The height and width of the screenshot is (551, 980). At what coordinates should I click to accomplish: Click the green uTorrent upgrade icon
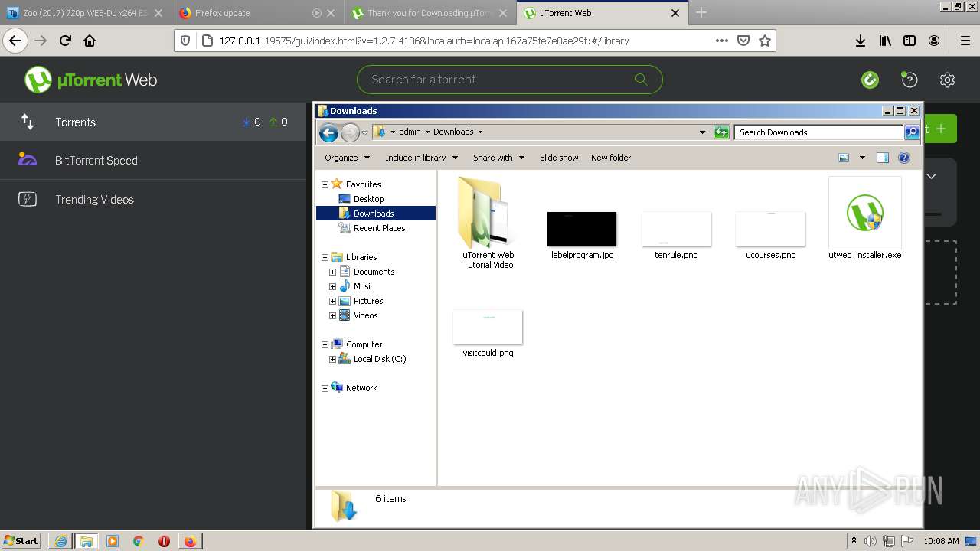click(x=870, y=80)
